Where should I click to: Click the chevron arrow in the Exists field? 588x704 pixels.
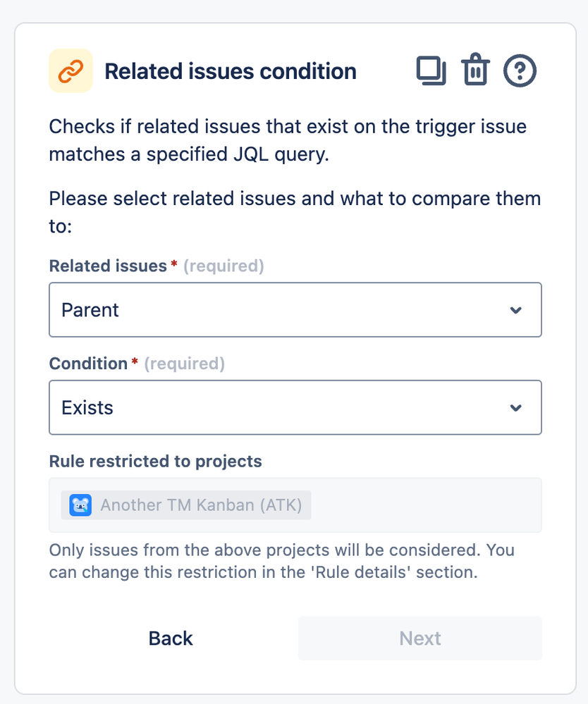tap(515, 408)
